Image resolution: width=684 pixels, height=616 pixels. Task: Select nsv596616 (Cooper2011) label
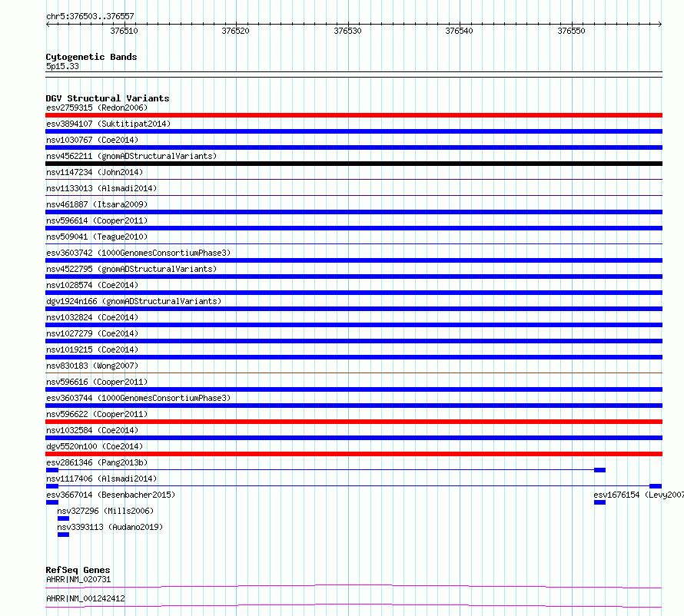coord(97,382)
